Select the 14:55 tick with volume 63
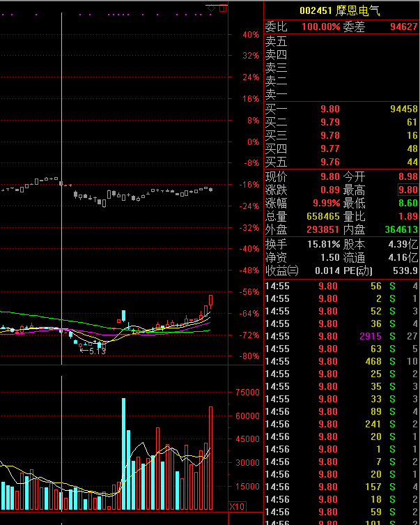This screenshot has width=420, height=525. (x=341, y=349)
